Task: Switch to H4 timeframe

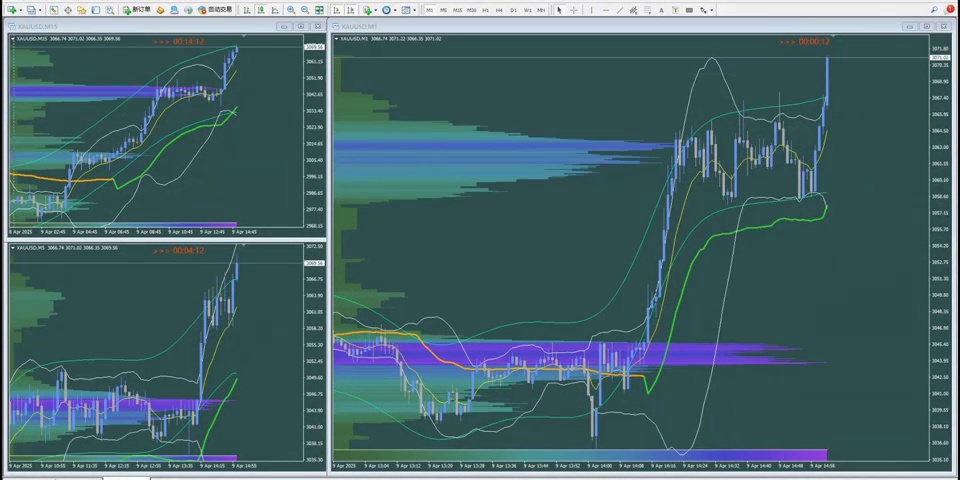Action: (500, 10)
